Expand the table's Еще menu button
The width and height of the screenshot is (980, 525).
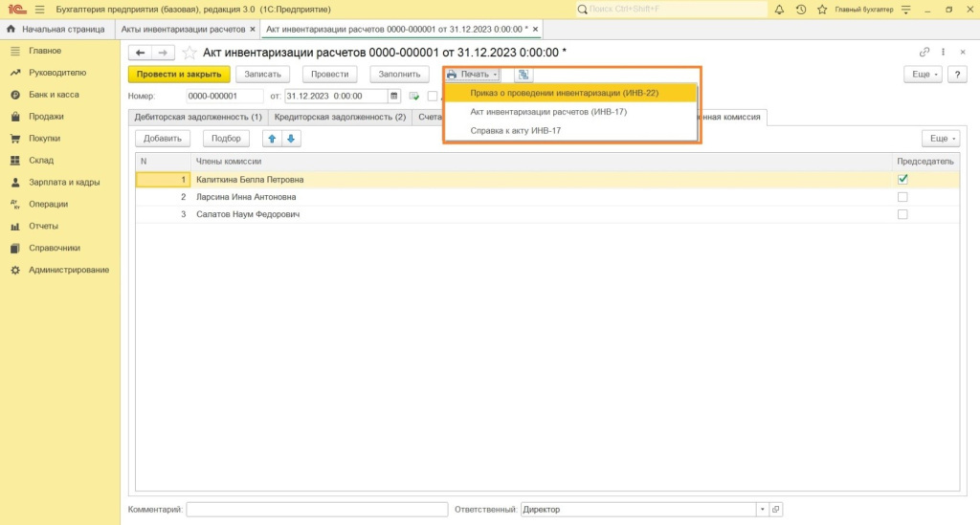pos(939,139)
